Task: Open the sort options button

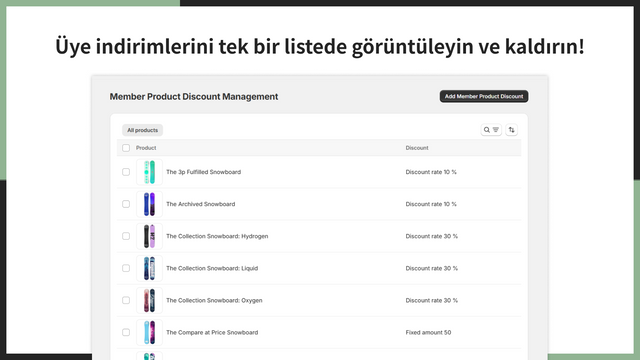Action: click(511, 130)
